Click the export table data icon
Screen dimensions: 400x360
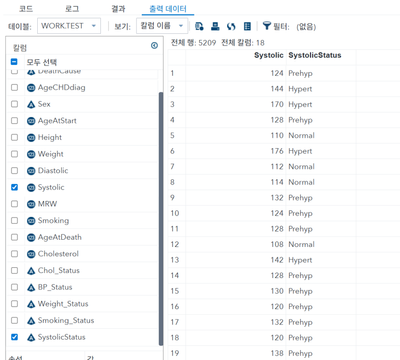[x=199, y=26]
